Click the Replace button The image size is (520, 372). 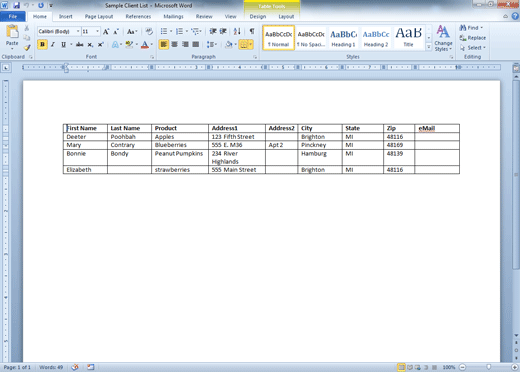pyautogui.click(x=472, y=38)
